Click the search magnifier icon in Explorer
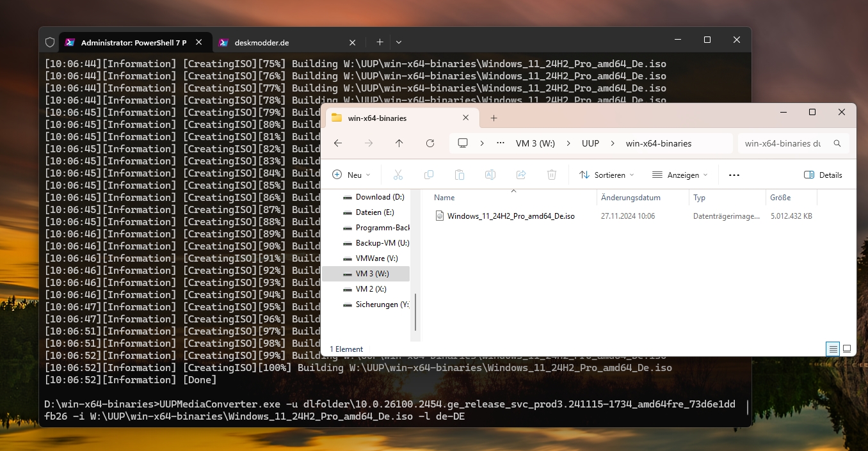Screen dimensions: 868x451 (x=837, y=144)
